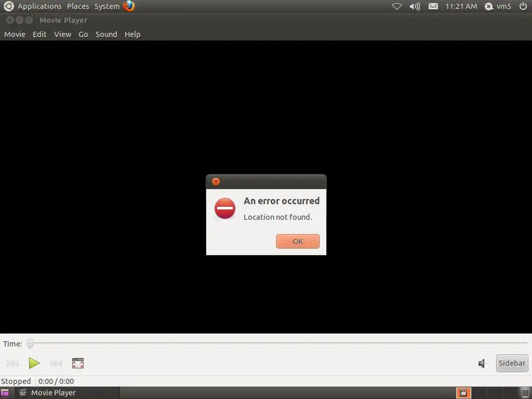This screenshot has height=399, width=532.
Task: Click the 'An error occurred' heading
Action: coord(282,201)
